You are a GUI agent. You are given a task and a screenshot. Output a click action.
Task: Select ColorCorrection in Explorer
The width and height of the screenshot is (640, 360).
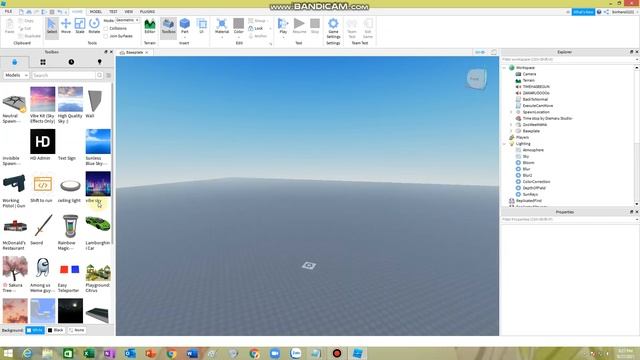click(x=536, y=182)
